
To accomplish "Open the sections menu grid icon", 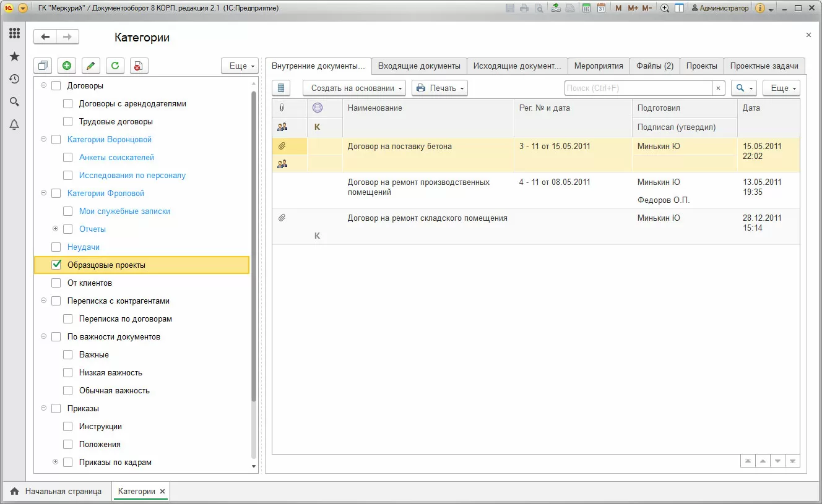I will click(x=14, y=33).
